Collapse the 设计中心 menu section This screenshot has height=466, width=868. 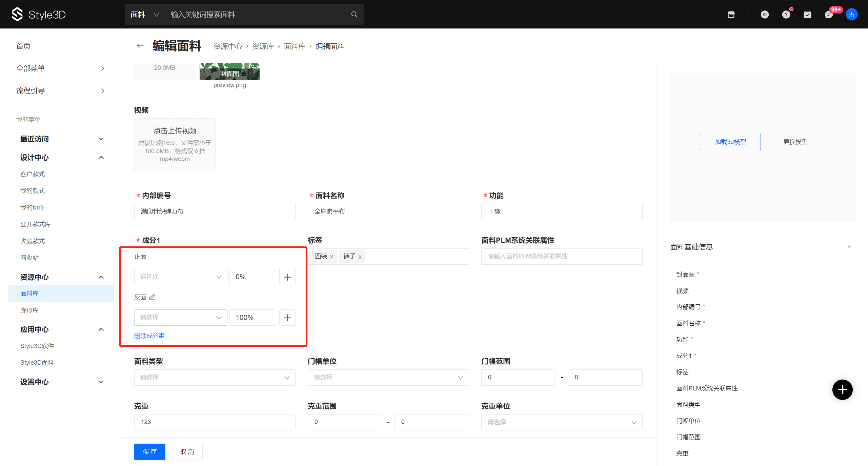(x=101, y=158)
